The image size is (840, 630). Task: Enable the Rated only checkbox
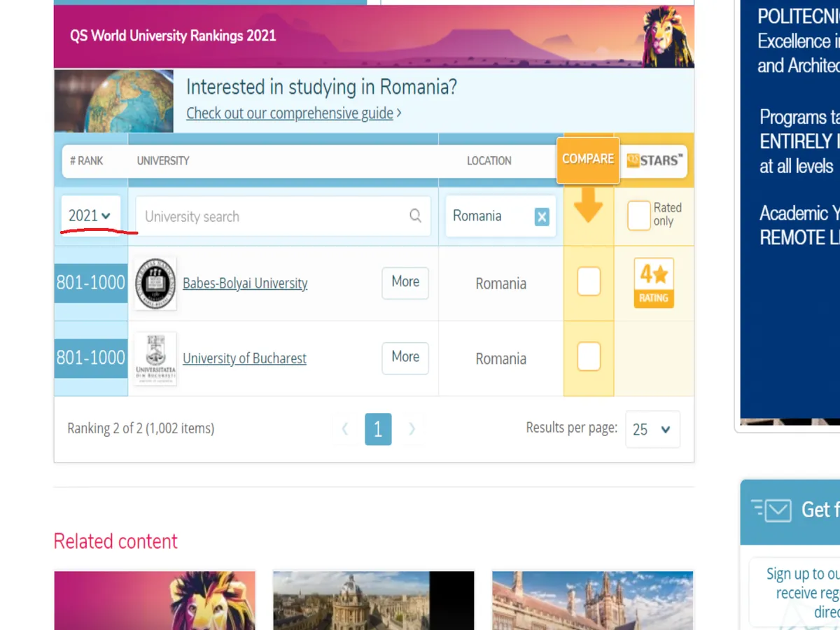click(638, 216)
